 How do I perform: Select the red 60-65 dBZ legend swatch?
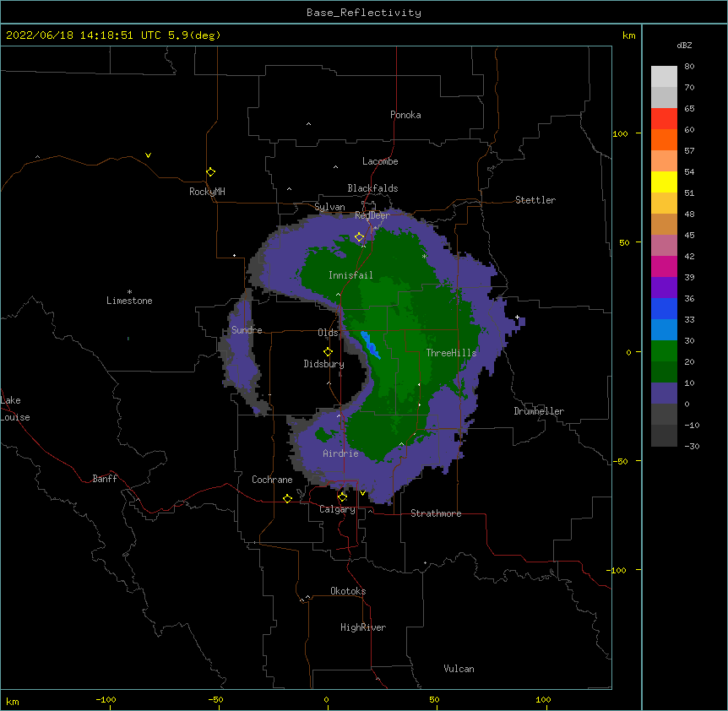click(x=664, y=119)
